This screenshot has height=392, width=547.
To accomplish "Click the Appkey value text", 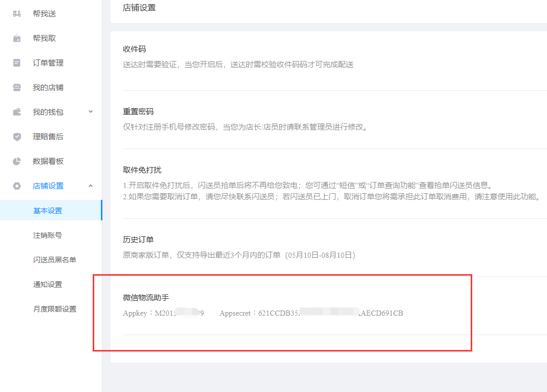I will (179, 313).
